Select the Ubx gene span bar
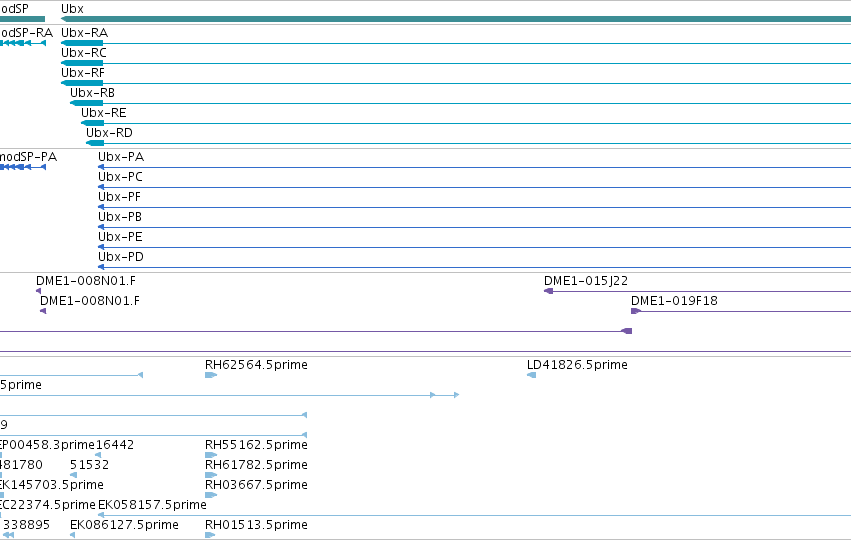This screenshot has height=540, width=851. [x=456, y=19]
